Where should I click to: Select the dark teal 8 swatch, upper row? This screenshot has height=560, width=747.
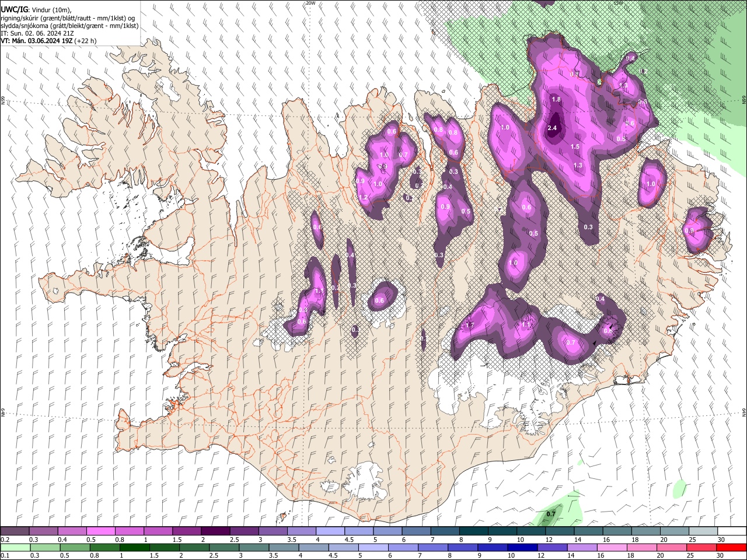(x=473, y=531)
